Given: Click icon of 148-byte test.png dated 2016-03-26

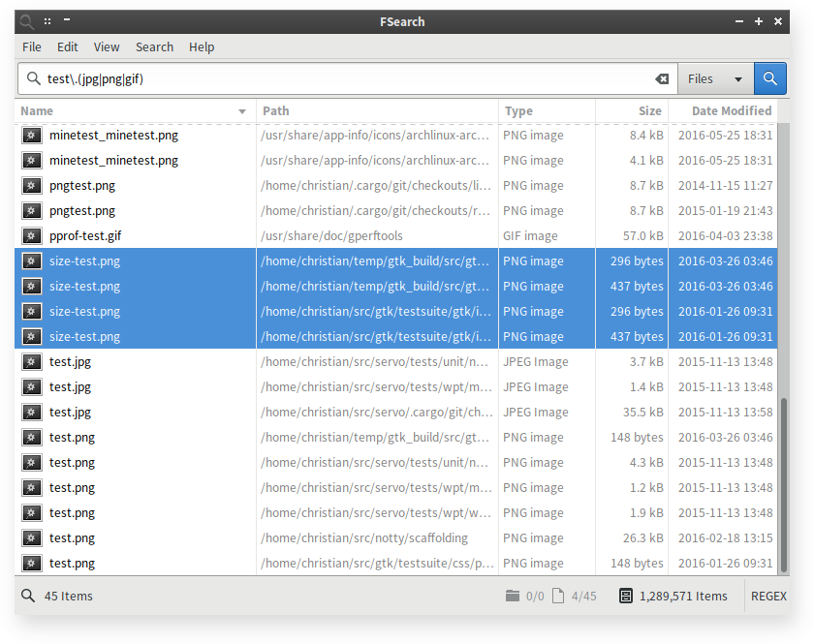Looking at the screenshot, I should click(32, 438).
